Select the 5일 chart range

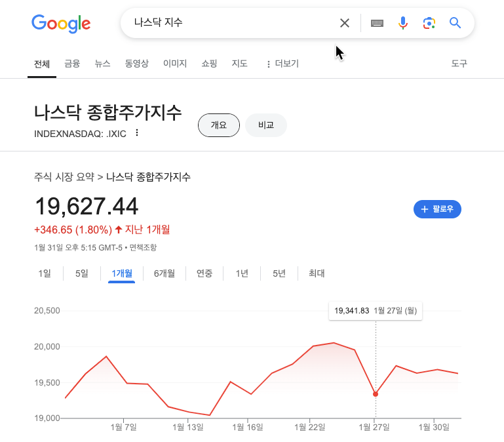(82, 273)
